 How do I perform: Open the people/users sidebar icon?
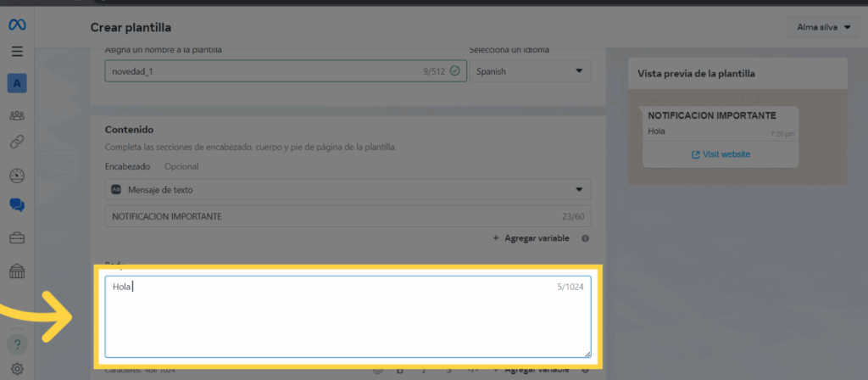(x=17, y=115)
